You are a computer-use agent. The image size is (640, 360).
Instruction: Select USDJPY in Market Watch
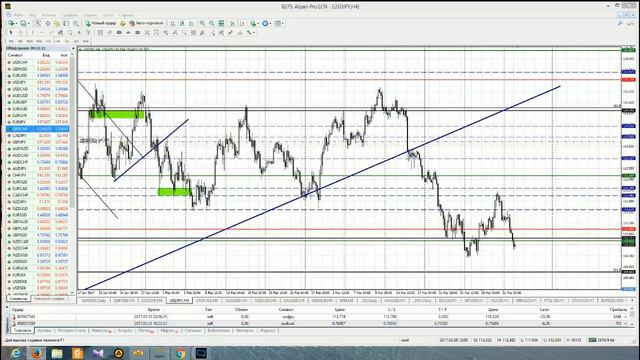tap(38, 82)
